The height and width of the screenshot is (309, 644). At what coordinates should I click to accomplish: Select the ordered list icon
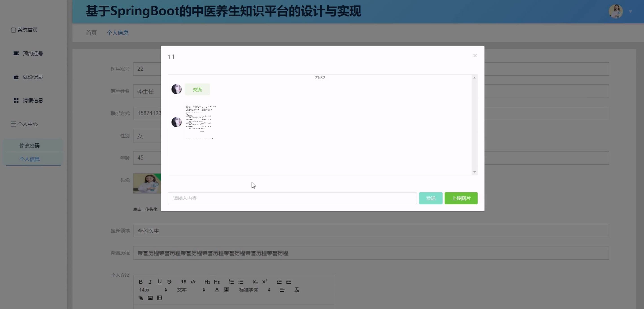coord(231,282)
